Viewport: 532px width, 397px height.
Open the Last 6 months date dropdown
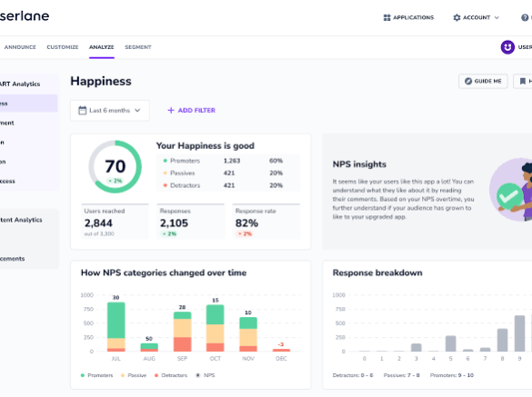[110, 111]
